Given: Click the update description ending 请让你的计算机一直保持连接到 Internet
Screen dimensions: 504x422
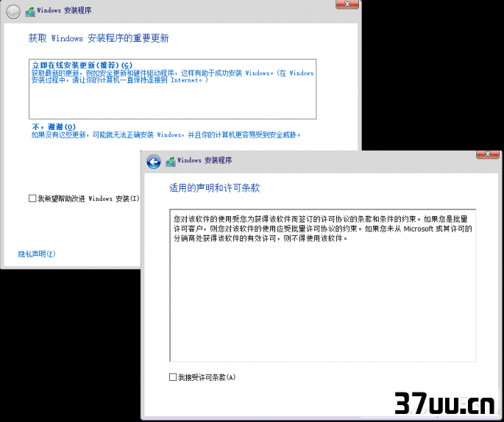Looking at the screenshot, I should pos(172,76).
